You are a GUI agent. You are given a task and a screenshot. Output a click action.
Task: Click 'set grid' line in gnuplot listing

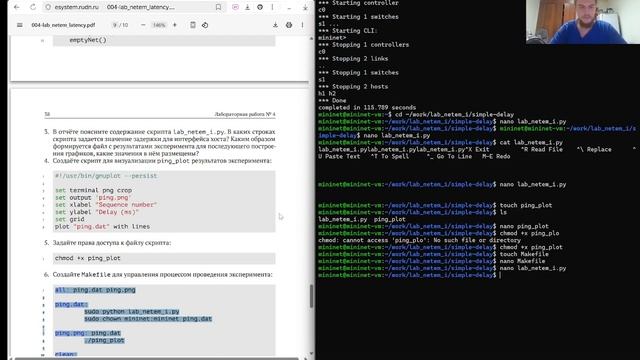coord(70,219)
